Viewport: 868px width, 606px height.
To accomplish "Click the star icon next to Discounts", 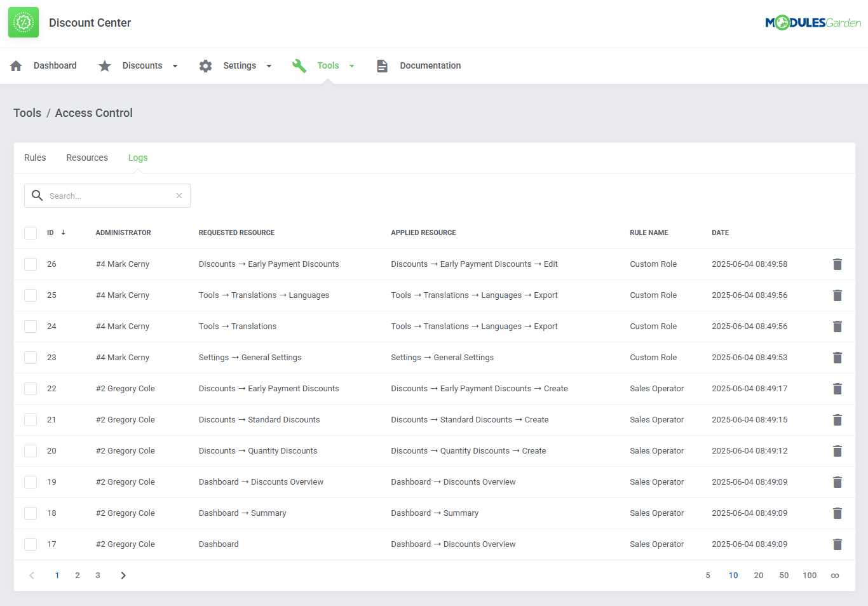I will point(104,65).
